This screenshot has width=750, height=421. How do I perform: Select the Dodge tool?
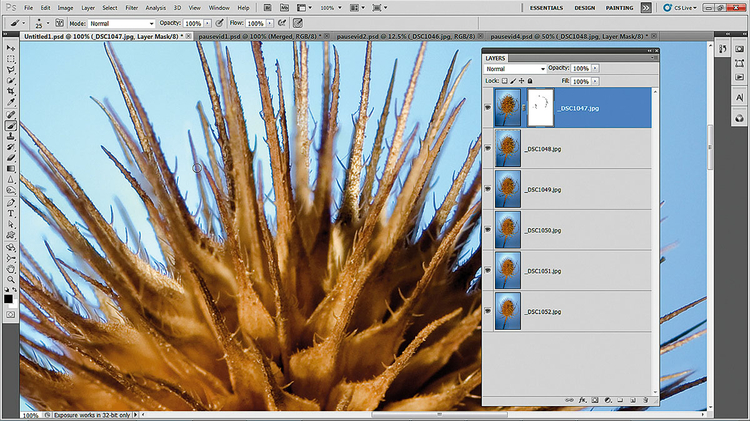11,190
